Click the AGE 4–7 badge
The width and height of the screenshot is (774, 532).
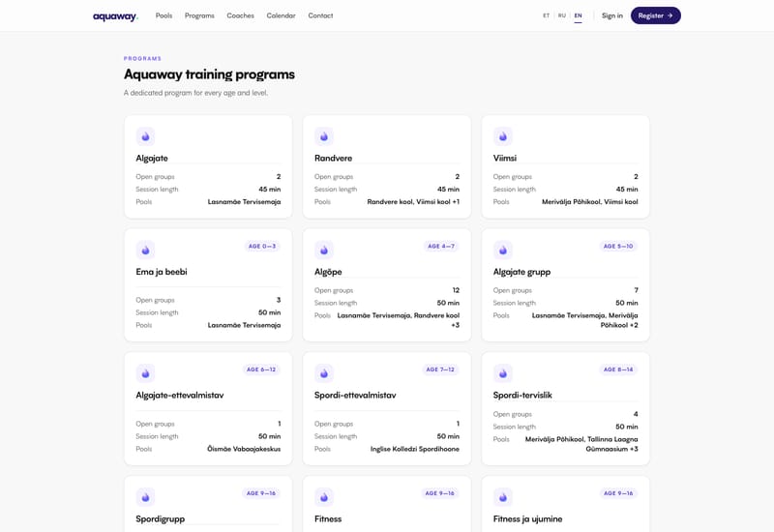(x=441, y=247)
